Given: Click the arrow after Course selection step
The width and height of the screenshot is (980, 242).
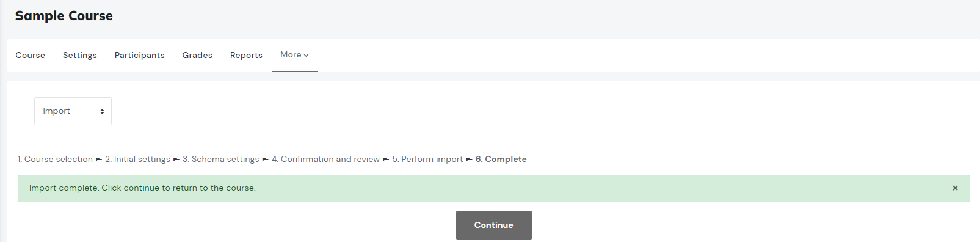Looking at the screenshot, I should 99,159.
